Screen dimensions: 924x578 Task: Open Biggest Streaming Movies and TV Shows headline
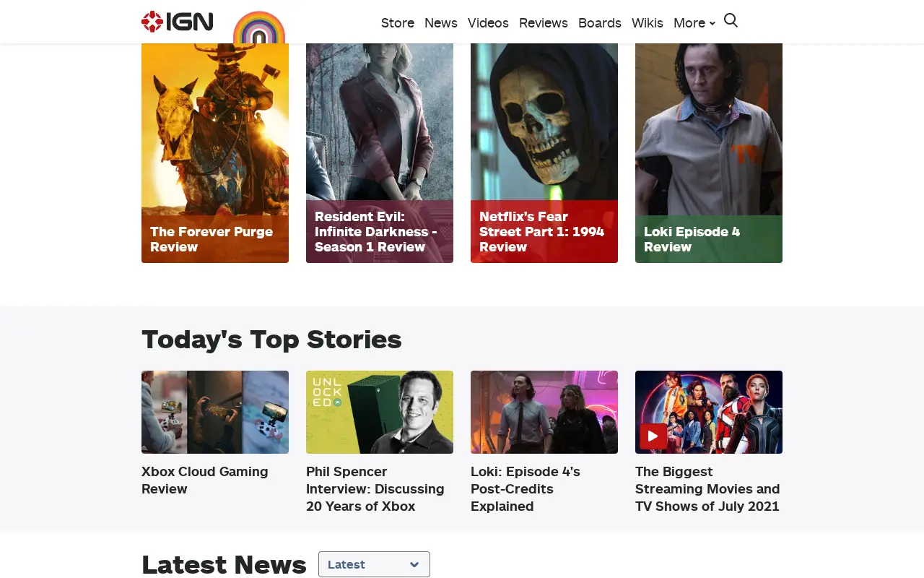tap(707, 488)
